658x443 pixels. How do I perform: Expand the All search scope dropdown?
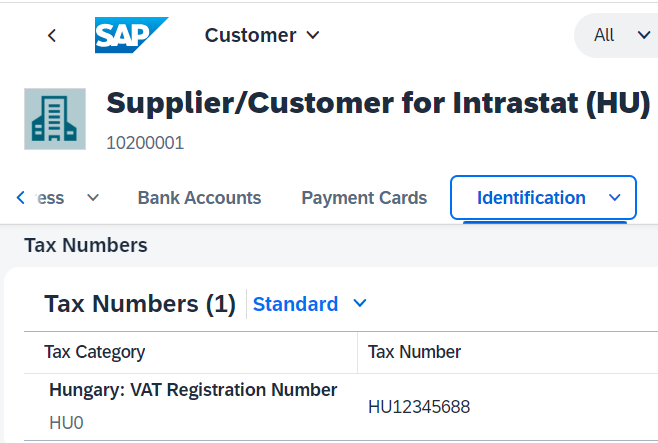pyautogui.click(x=644, y=35)
